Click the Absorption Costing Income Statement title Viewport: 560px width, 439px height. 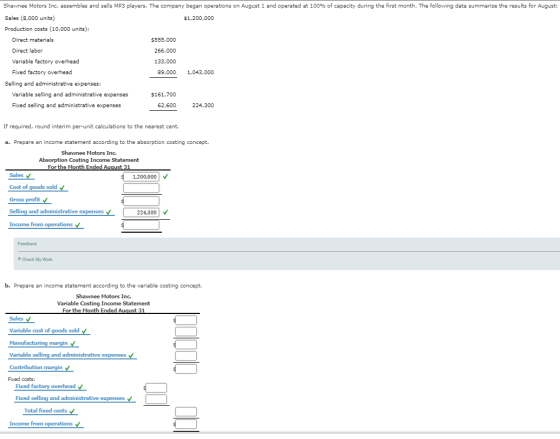(89, 160)
